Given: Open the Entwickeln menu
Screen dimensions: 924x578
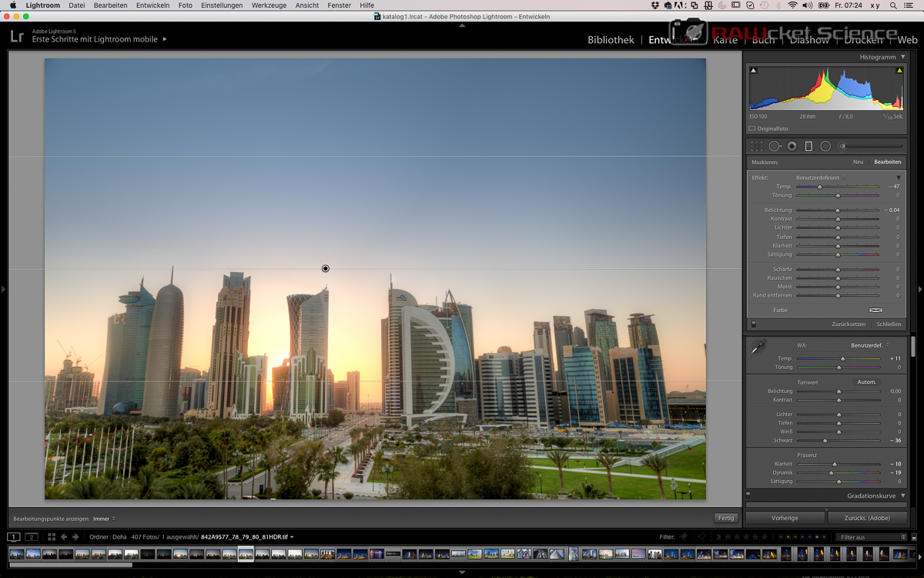Looking at the screenshot, I should tap(152, 5).
